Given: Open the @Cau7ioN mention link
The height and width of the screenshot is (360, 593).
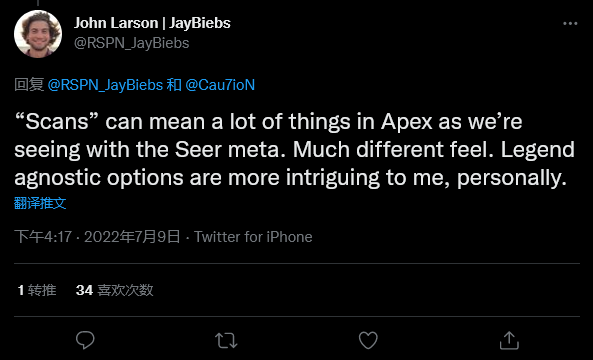Looking at the screenshot, I should pyautogui.click(x=220, y=85).
